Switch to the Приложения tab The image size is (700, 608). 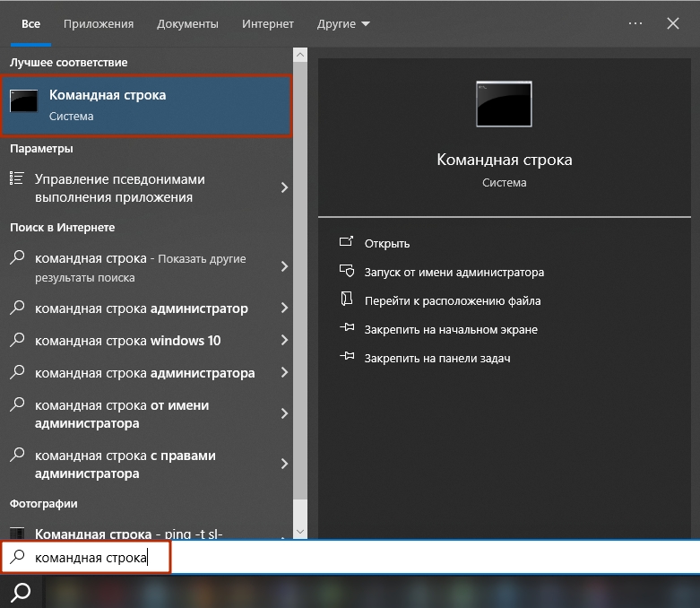[x=99, y=24]
